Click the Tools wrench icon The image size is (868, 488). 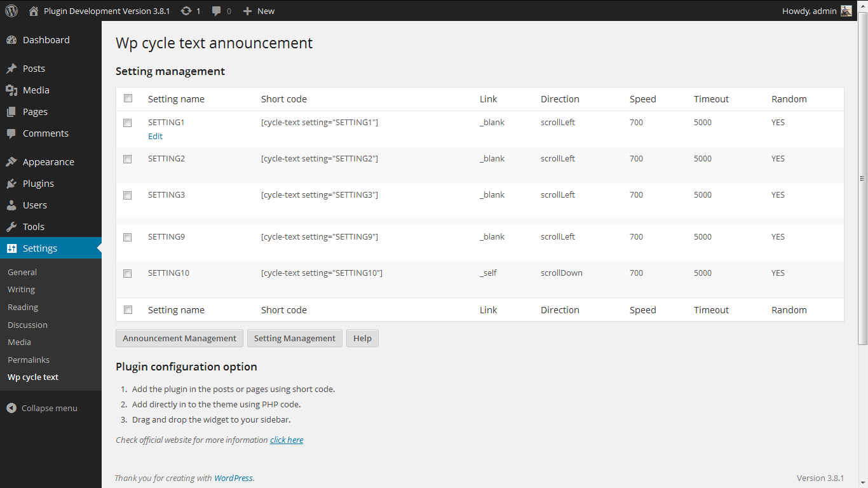point(11,227)
